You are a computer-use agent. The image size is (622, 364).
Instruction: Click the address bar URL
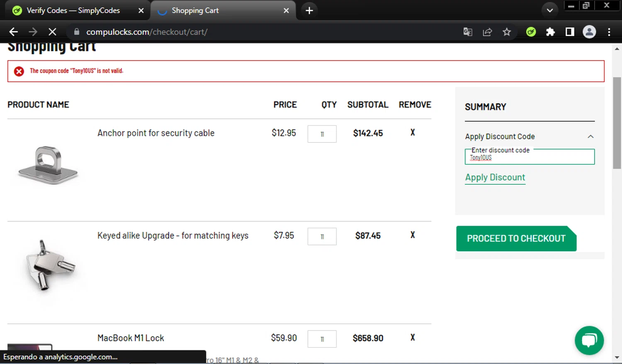click(147, 32)
